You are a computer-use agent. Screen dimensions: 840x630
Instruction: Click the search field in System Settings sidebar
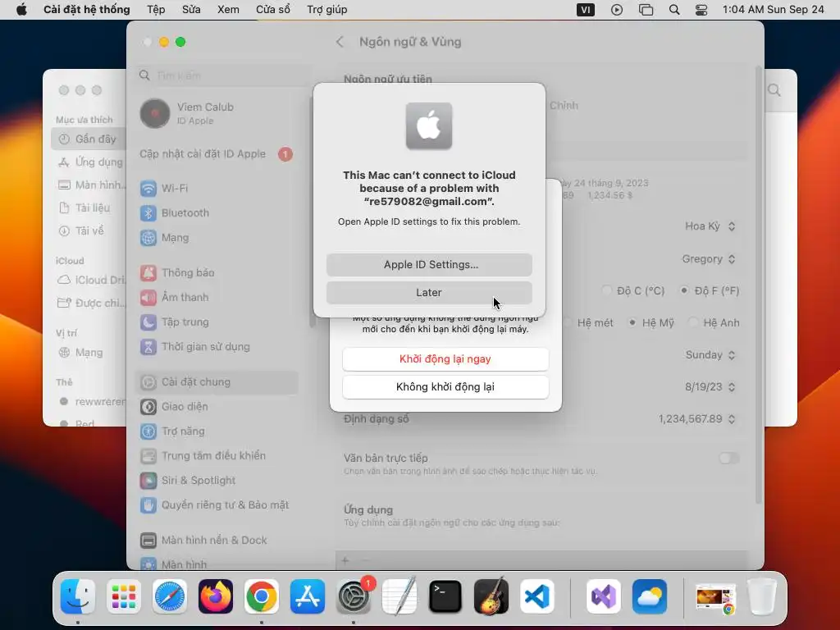[222, 75]
